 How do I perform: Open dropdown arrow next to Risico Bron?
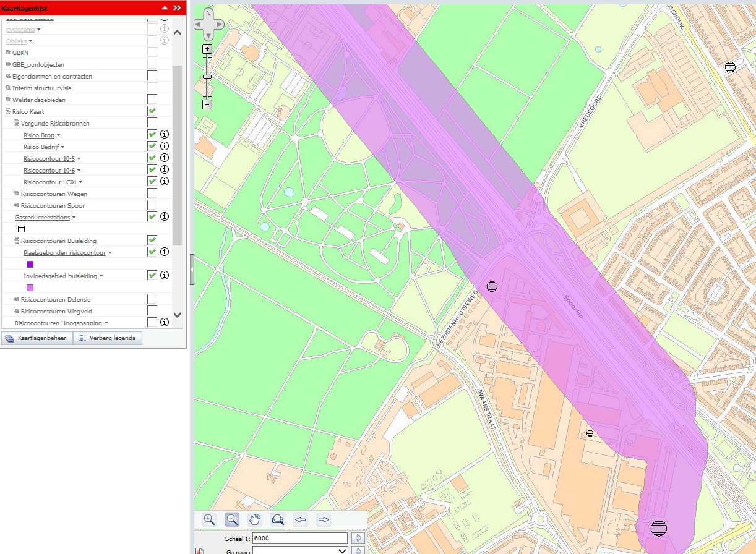tap(59, 135)
